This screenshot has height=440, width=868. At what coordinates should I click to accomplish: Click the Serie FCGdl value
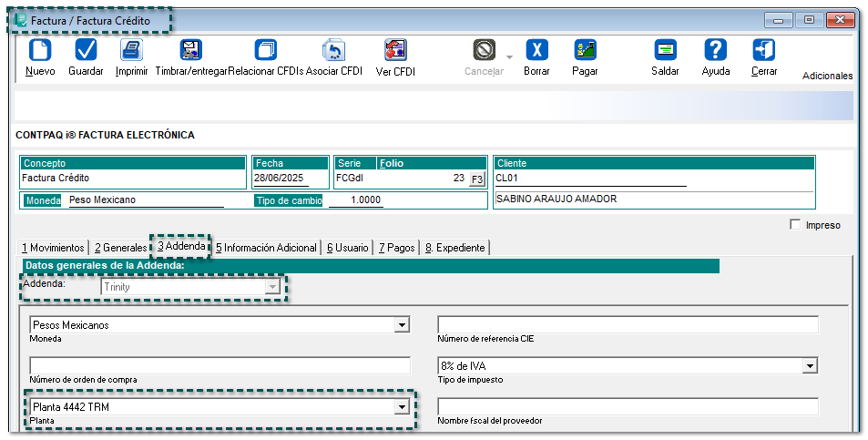point(350,179)
